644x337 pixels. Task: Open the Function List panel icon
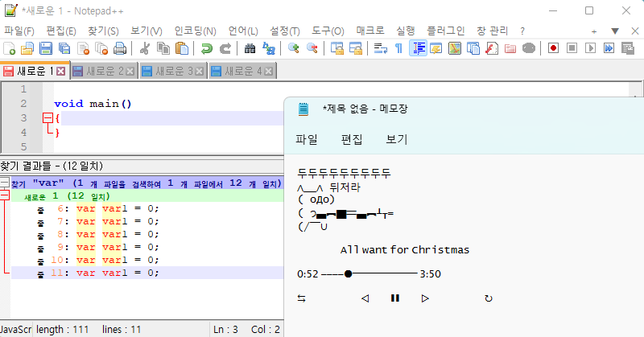492,48
